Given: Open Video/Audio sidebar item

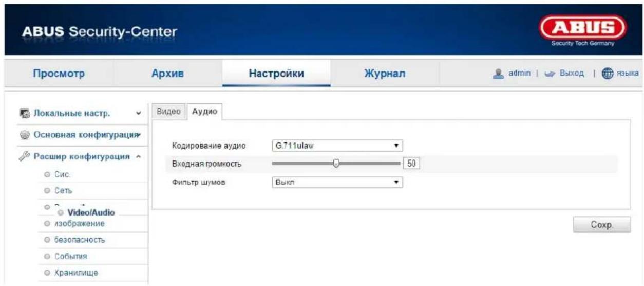Looking at the screenshot, I should [x=90, y=212].
